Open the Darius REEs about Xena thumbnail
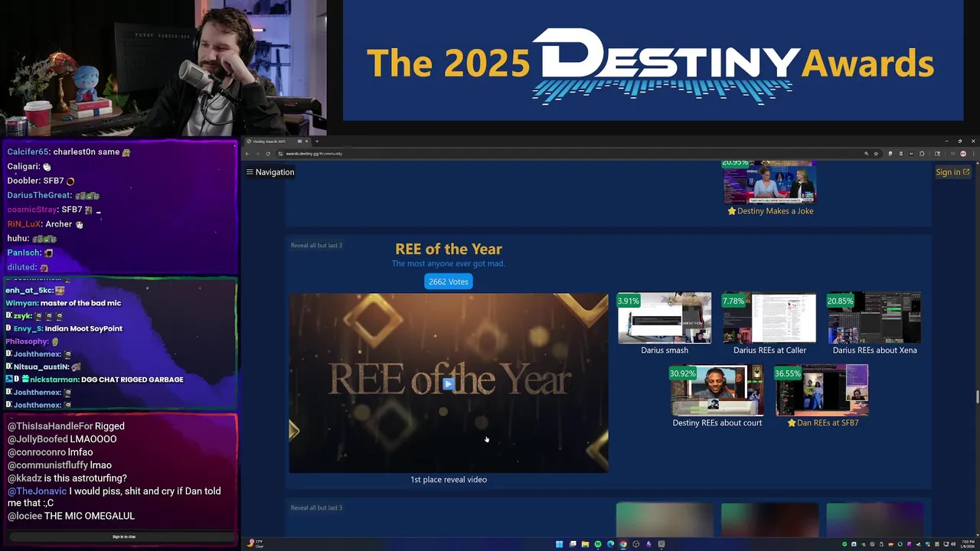This screenshot has height=551, width=980. [874, 318]
